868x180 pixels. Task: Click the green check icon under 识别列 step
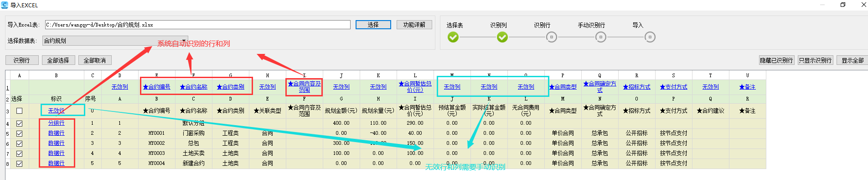tap(502, 37)
